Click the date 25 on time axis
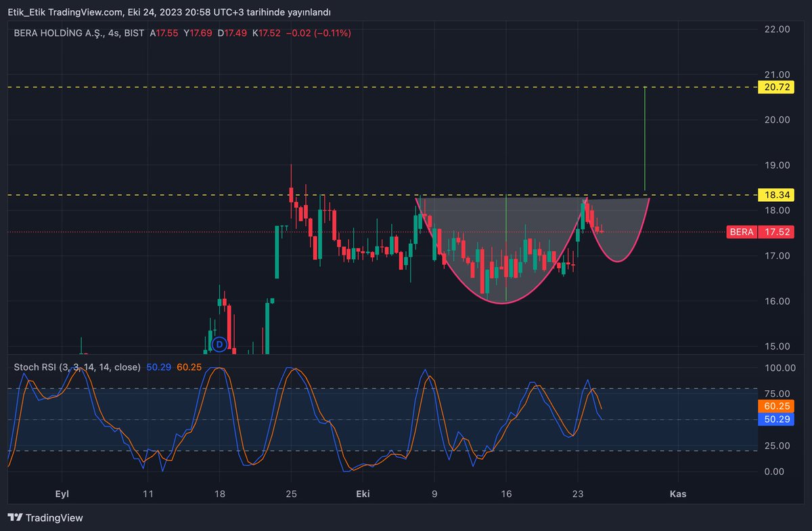Image resolution: width=812 pixels, height=531 pixels. point(290,494)
